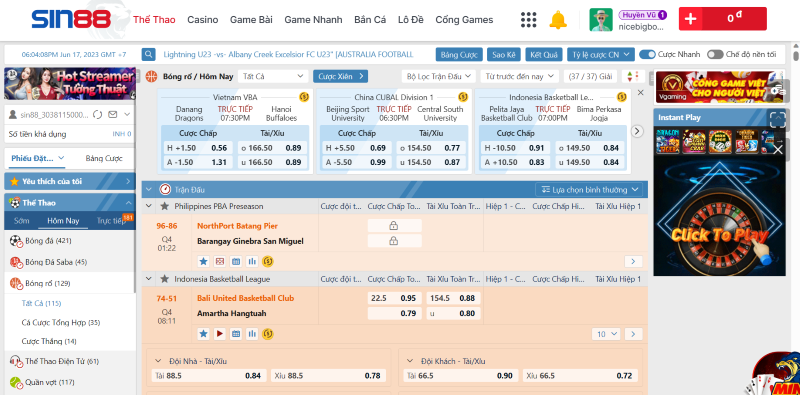
Task: Favorite the Bali United match star
Action: pyautogui.click(x=203, y=334)
